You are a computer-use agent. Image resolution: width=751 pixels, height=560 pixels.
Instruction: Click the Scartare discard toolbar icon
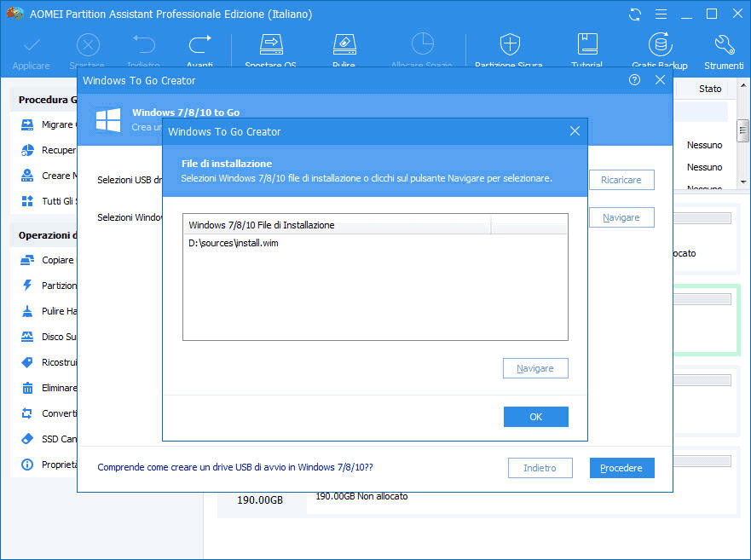88,45
